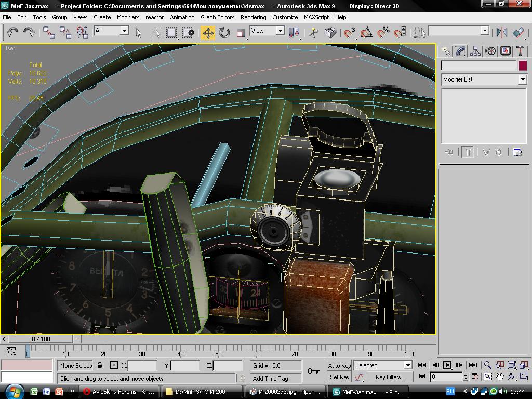Image resolution: width=532 pixels, height=399 pixels.
Task: Toggle Auto Key animation mode
Action: 339,365
